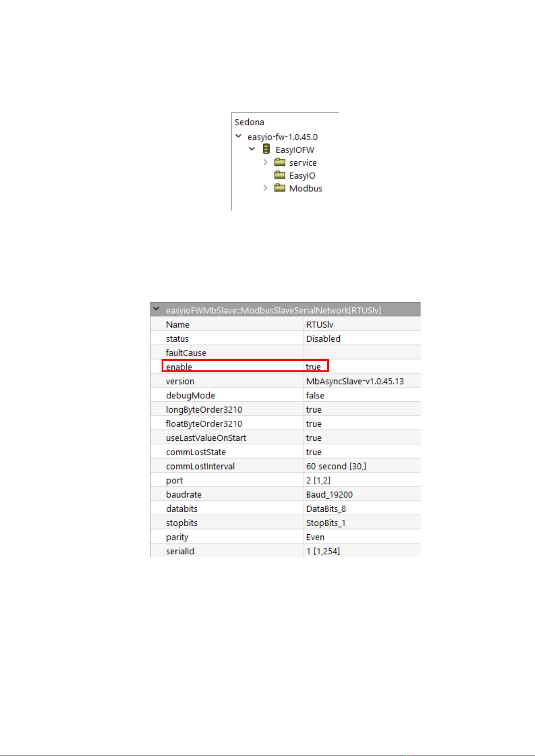Select the EasyIO tree item label

pyautogui.click(x=302, y=176)
